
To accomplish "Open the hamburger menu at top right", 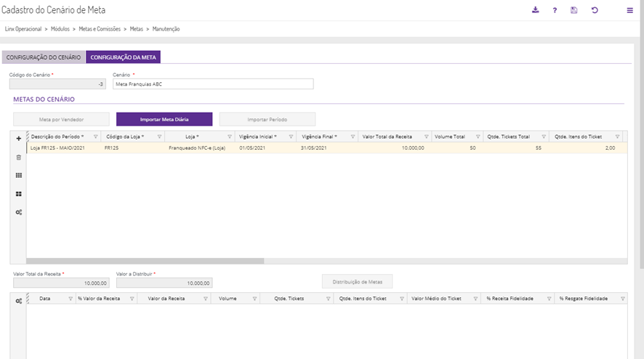I will click(x=629, y=11).
